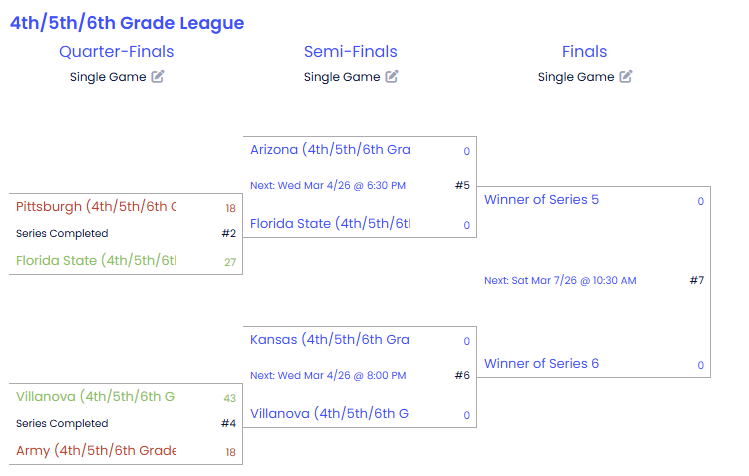Click the Winner of Series 5 slot

click(542, 200)
